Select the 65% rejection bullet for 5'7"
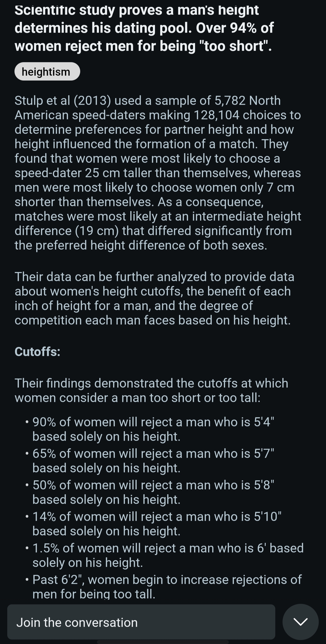This screenshot has height=644, width=326. pyautogui.click(x=153, y=461)
